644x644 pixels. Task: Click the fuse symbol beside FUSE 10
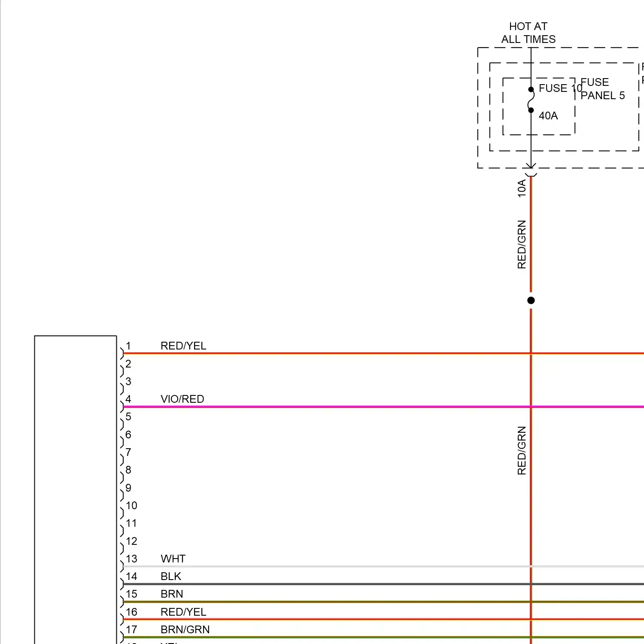531,100
